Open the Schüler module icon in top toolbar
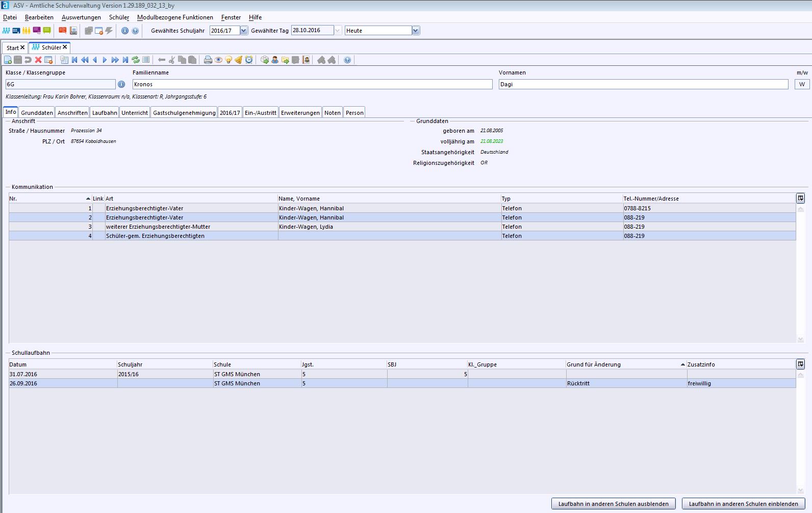 6,31
